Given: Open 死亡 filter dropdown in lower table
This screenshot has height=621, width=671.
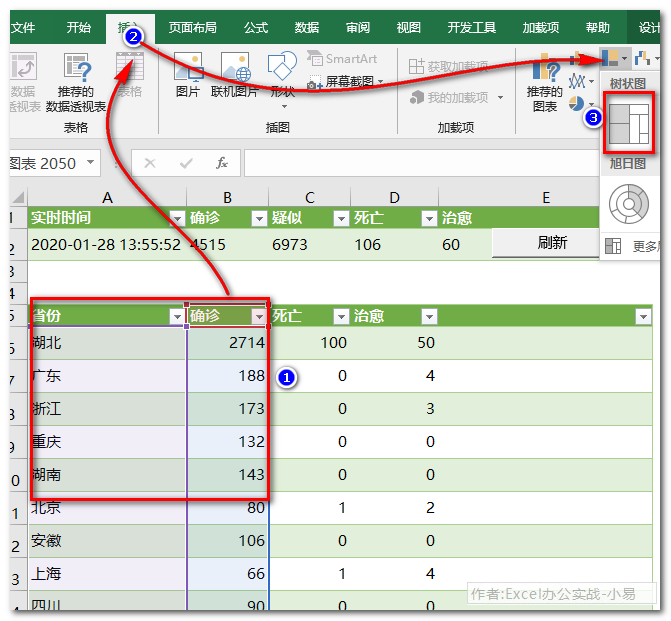Looking at the screenshot, I should [341, 317].
